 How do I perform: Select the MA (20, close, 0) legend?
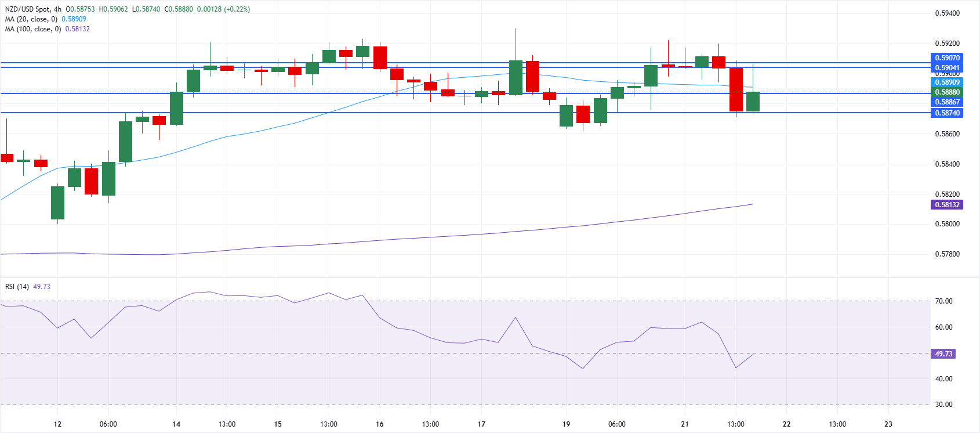tap(31, 19)
